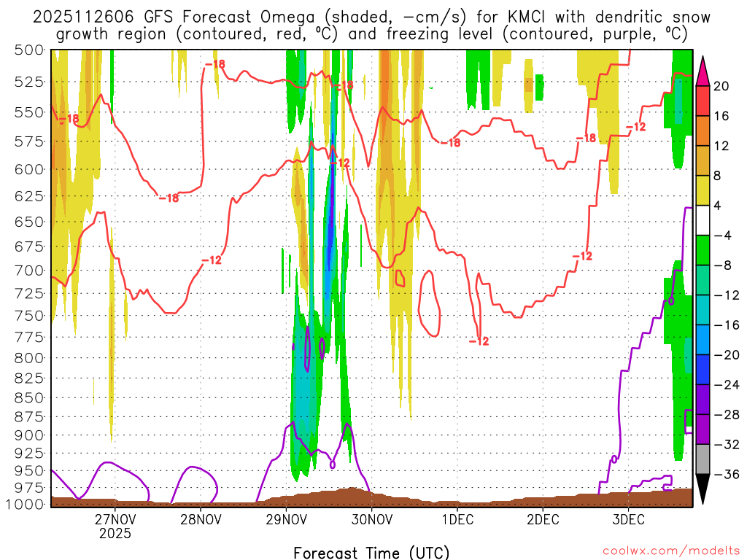Click the 675 pressure level label
Viewport: 747px width, 560px height.
(x=29, y=246)
